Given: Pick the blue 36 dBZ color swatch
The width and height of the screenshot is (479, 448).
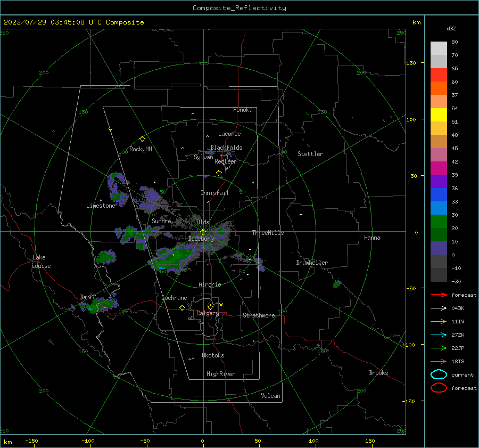Looking at the screenshot, I should [439, 195].
